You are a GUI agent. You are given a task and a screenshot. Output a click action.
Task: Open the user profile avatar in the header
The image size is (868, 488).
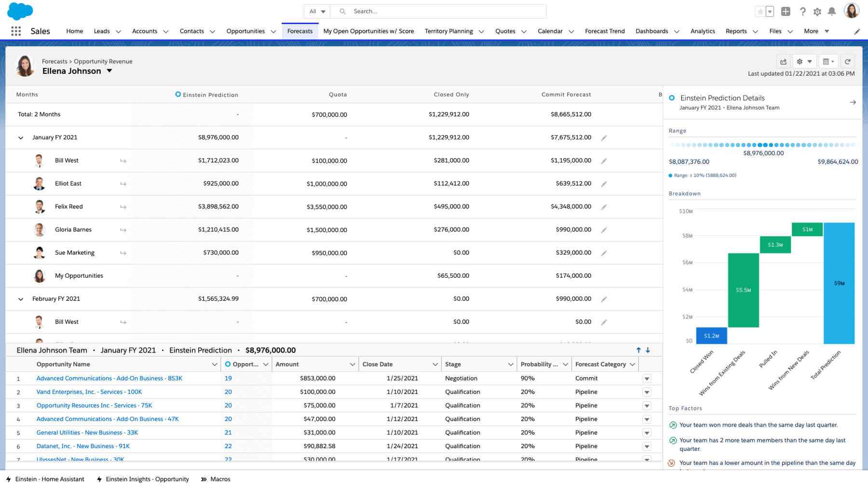point(852,11)
